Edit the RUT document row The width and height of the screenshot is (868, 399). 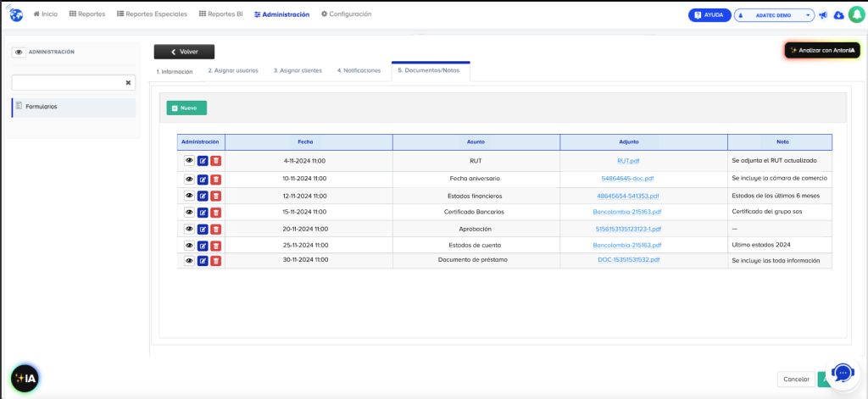pyautogui.click(x=203, y=160)
